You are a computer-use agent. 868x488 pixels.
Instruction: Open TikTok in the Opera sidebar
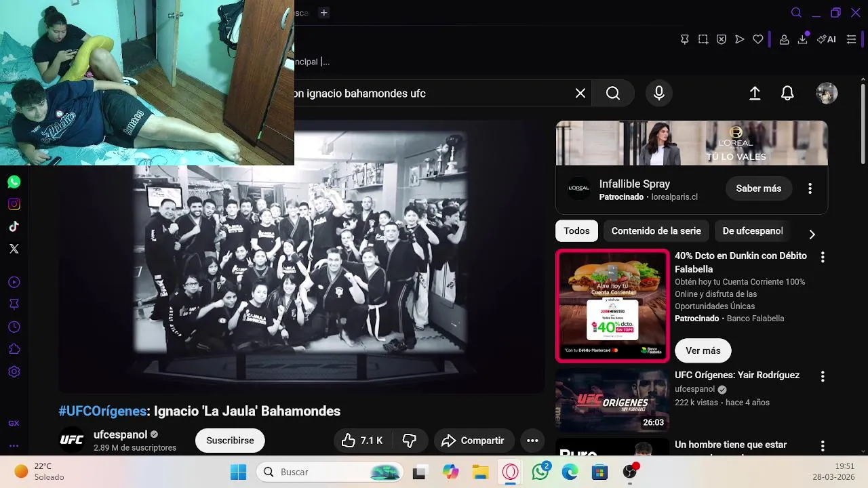tap(14, 226)
